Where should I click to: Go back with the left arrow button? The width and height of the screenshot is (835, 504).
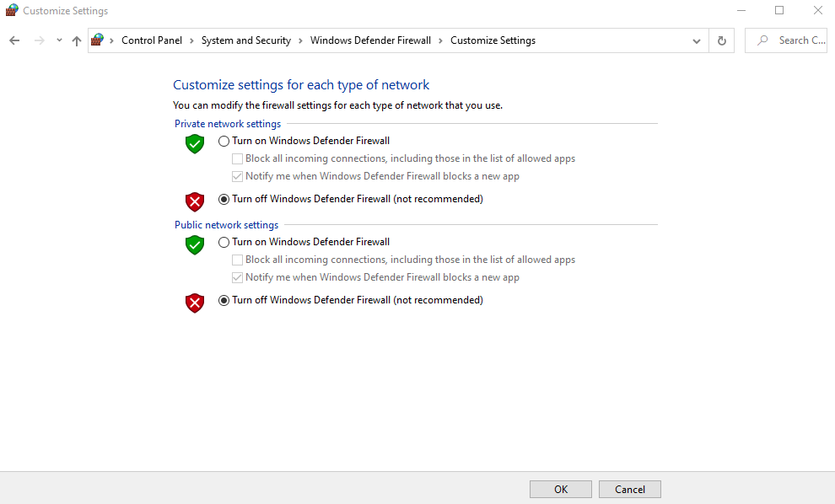[14, 40]
